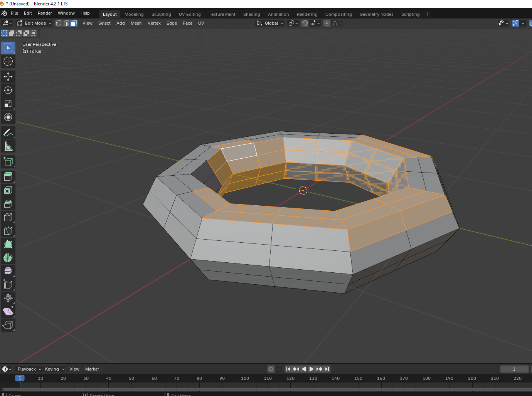The height and width of the screenshot is (396, 532).
Task: Play animation forward
Action: (311, 369)
